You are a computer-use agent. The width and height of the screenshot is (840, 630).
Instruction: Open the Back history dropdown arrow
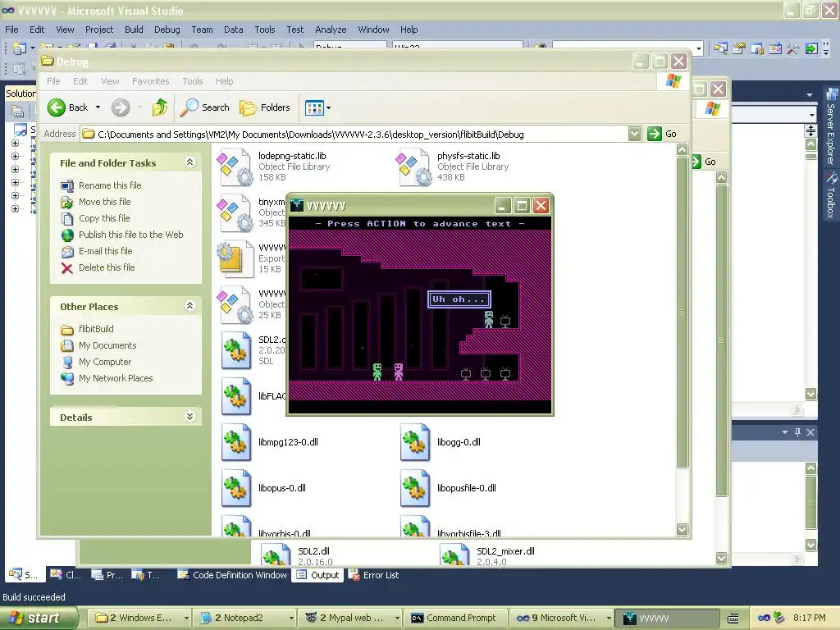98,107
